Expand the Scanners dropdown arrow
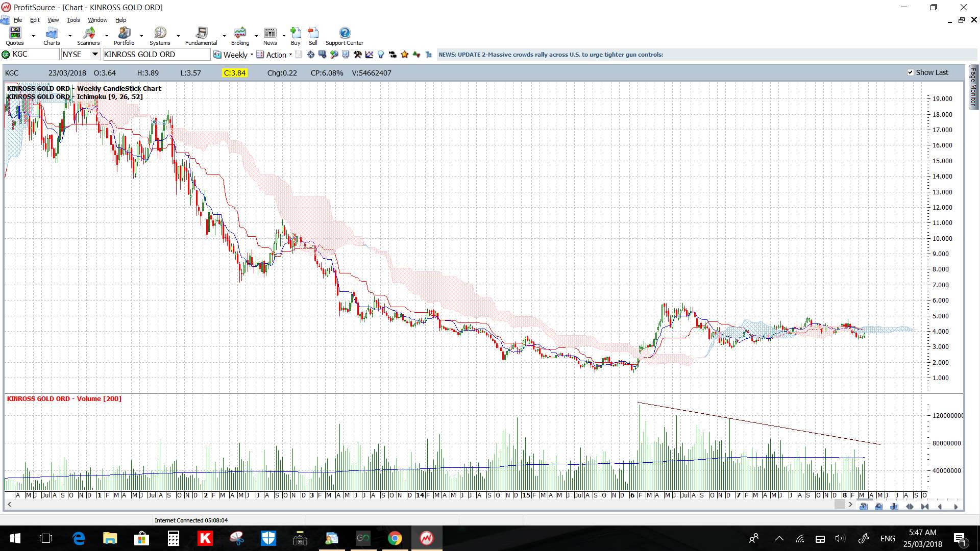This screenshot has width=980, height=551. [x=107, y=36]
